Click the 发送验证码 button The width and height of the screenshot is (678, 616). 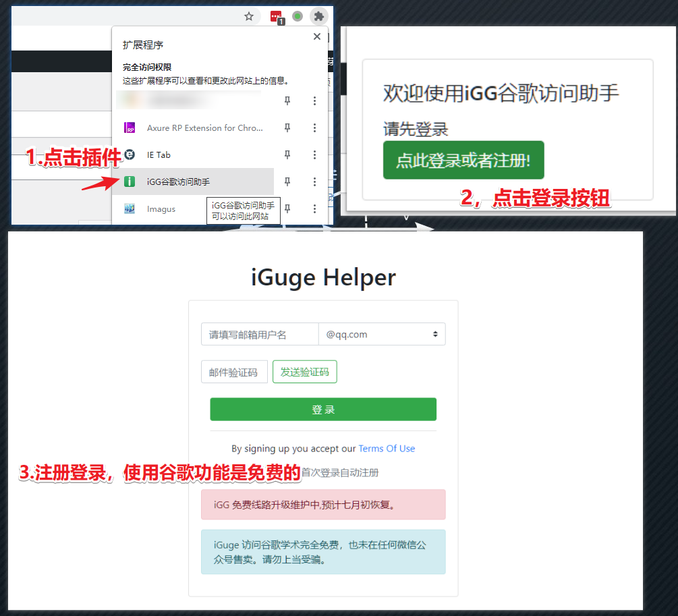tap(305, 372)
